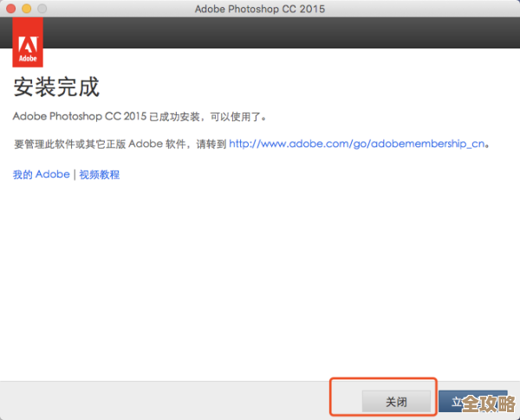Click the Adobe Photoshop CC 2015 window title

260,9
